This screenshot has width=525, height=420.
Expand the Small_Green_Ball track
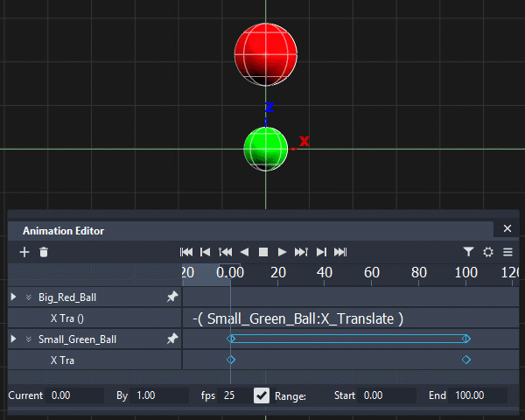click(13, 339)
